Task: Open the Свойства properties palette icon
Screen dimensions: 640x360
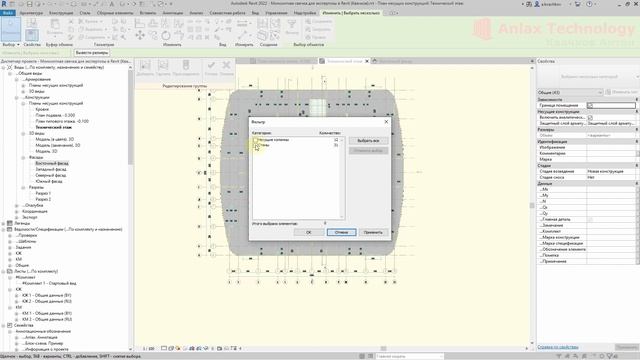Action: pyautogui.click(x=32, y=35)
